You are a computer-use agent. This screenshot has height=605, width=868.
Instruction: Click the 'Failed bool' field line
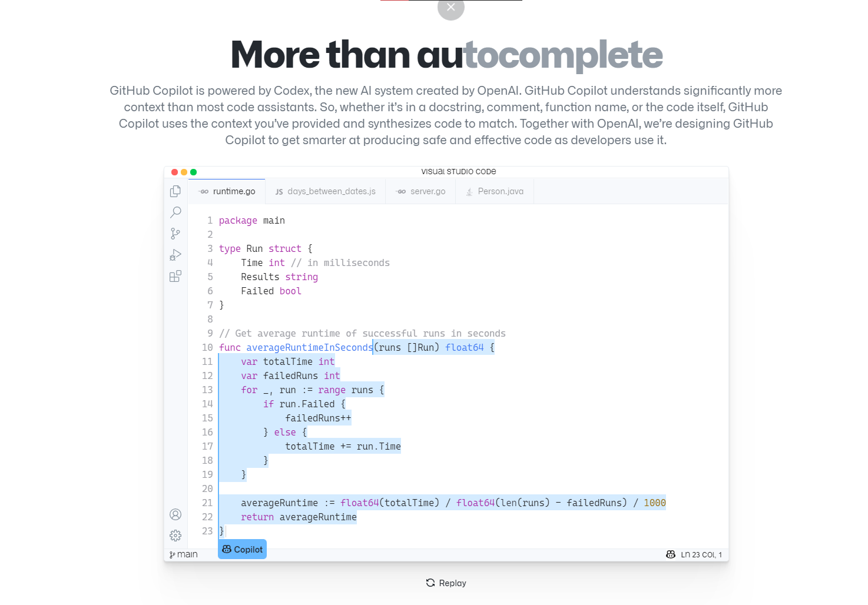pos(271,291)
